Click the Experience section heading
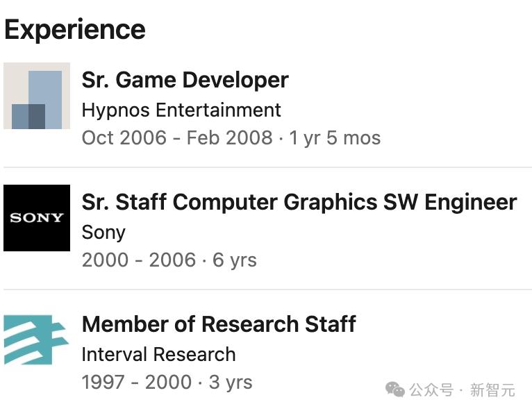This screenshot has width=532, height=411. (75, 30)
